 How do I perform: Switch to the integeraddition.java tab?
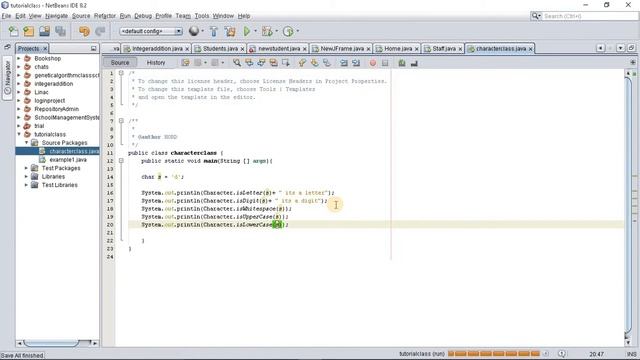point(157,49)
